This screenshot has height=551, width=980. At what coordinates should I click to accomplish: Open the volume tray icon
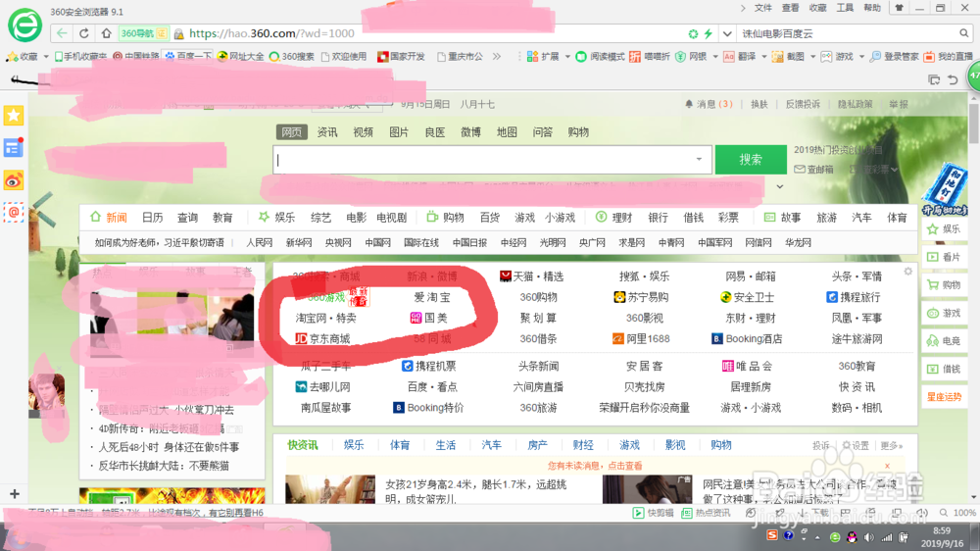pos(868,537)
